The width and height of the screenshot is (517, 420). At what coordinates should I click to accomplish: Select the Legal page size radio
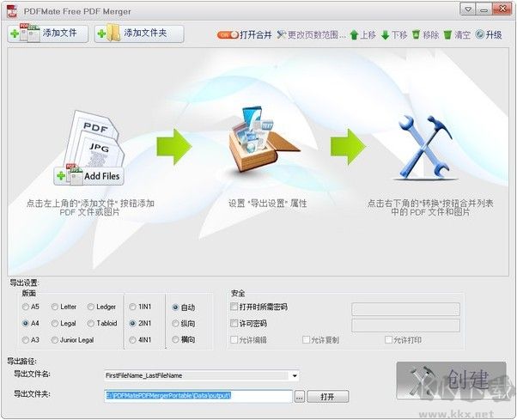(55, 324)
